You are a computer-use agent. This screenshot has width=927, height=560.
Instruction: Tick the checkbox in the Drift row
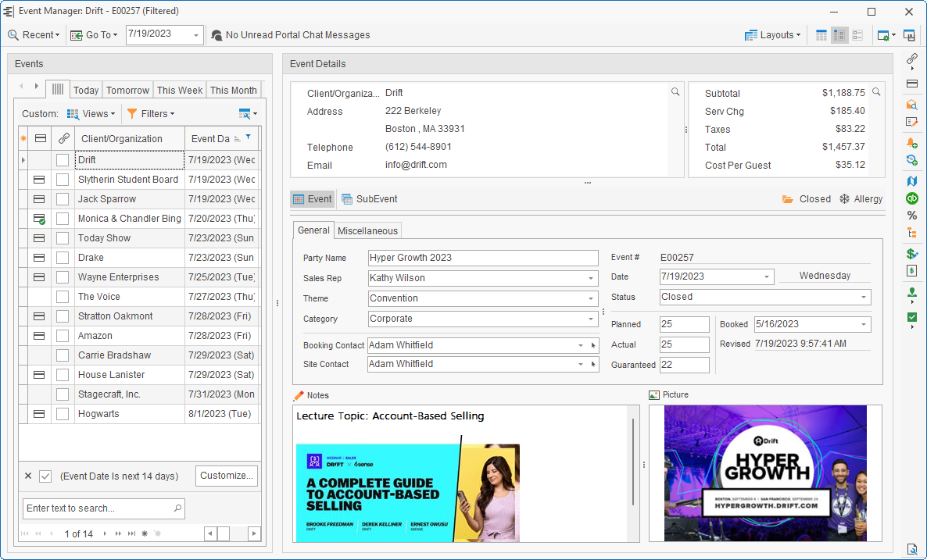63,160
